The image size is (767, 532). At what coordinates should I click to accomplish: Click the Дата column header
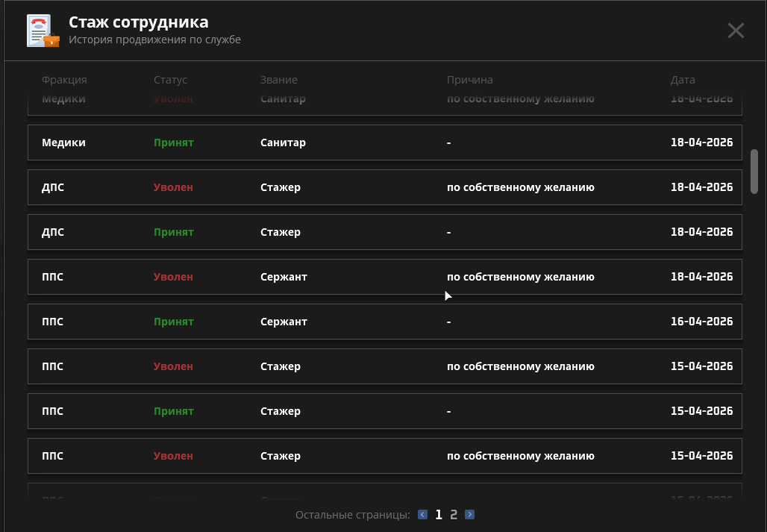tap(682, 80)
